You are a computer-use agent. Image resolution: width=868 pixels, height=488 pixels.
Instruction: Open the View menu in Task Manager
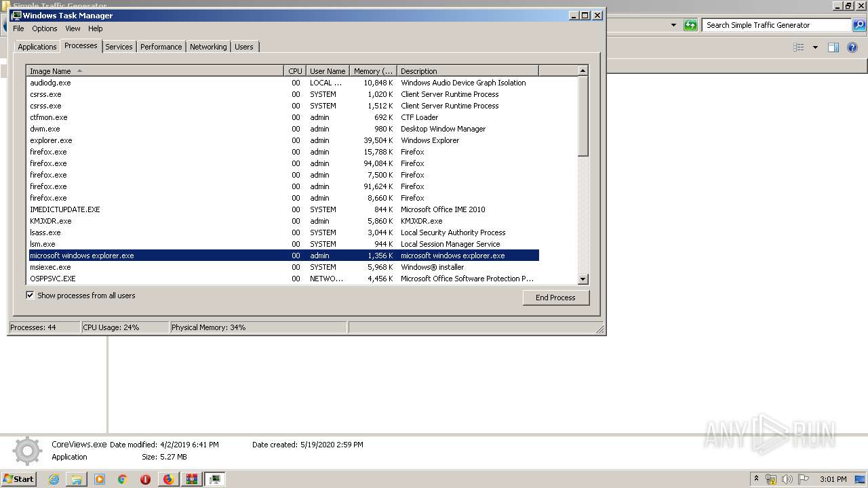(x=73, y=28)
